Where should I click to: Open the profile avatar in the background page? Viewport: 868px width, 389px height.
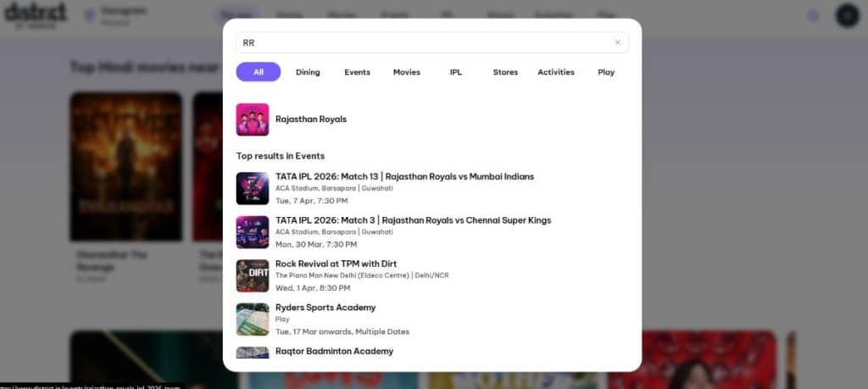point(847,15)
